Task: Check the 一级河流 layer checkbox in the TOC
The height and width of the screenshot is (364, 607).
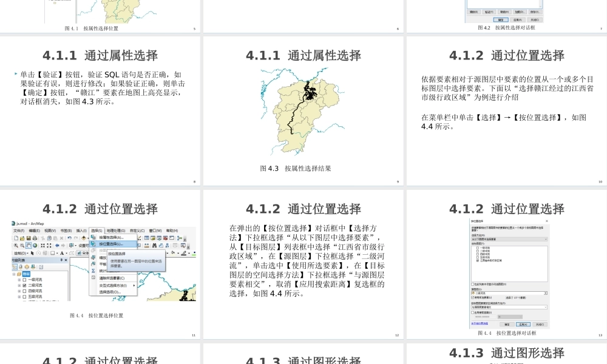Action: point(24,279)
